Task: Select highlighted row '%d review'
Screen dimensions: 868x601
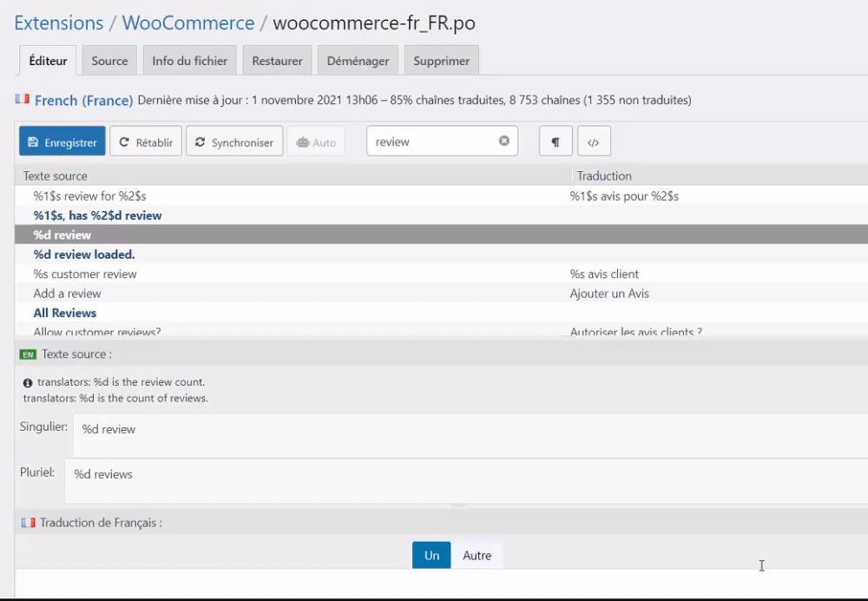Action: point(441,234)
